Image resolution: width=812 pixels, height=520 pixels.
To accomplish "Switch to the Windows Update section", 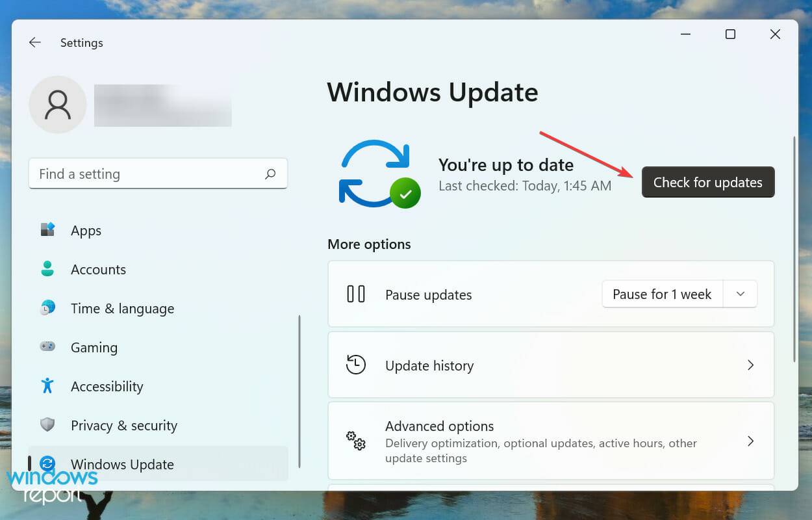I will point(122,464).
